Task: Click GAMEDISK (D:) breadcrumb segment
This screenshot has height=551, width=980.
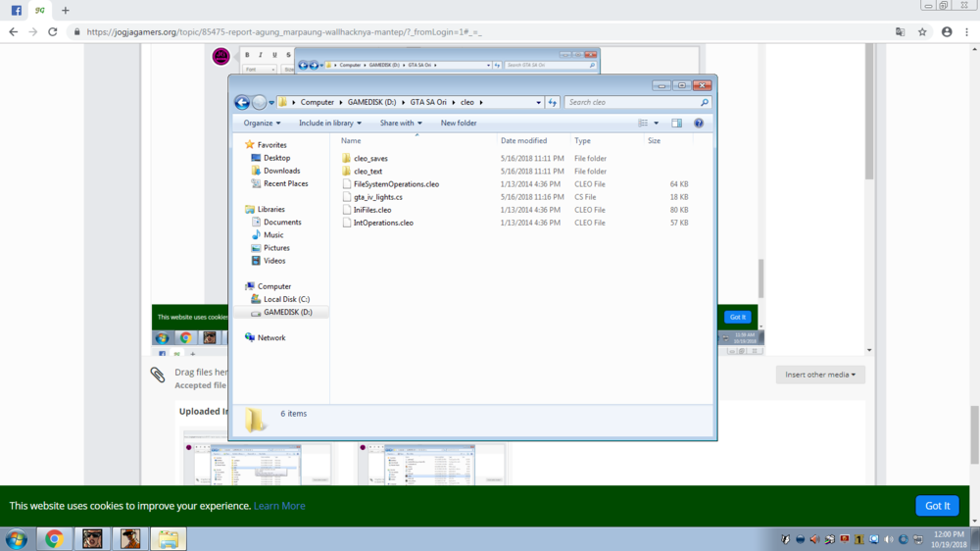Action: 371,102
